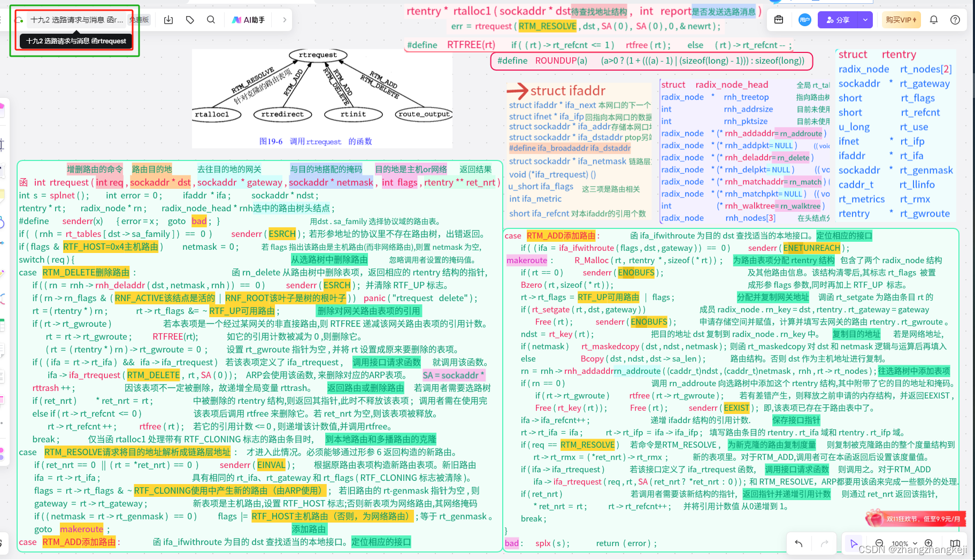The height and width of the screenshot is (560, 975).
Task: Click the blue 用户 avatar
Action: pos(804,20)
